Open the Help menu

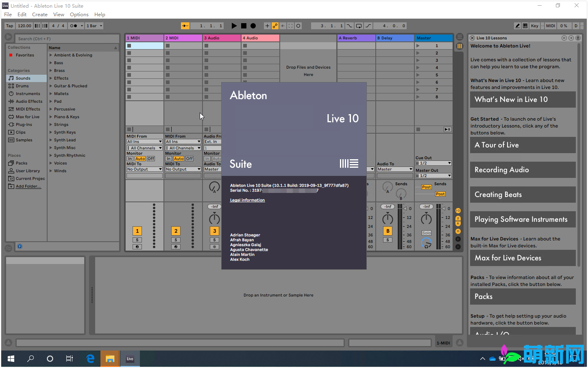click(100, 14)
